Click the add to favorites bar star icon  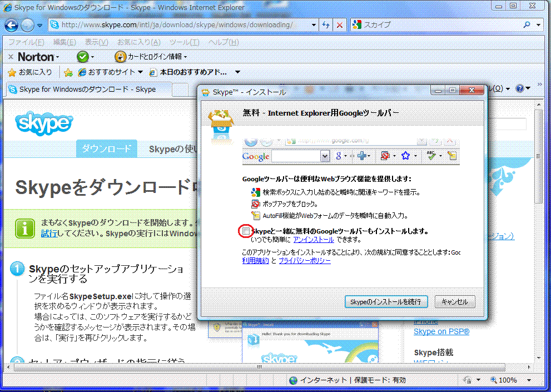pos(68,72)
